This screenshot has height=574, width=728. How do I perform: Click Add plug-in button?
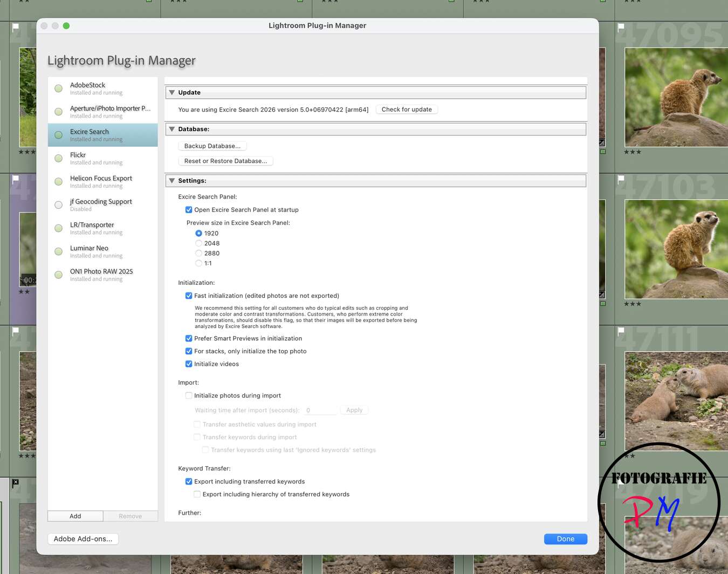coord(75,516)
